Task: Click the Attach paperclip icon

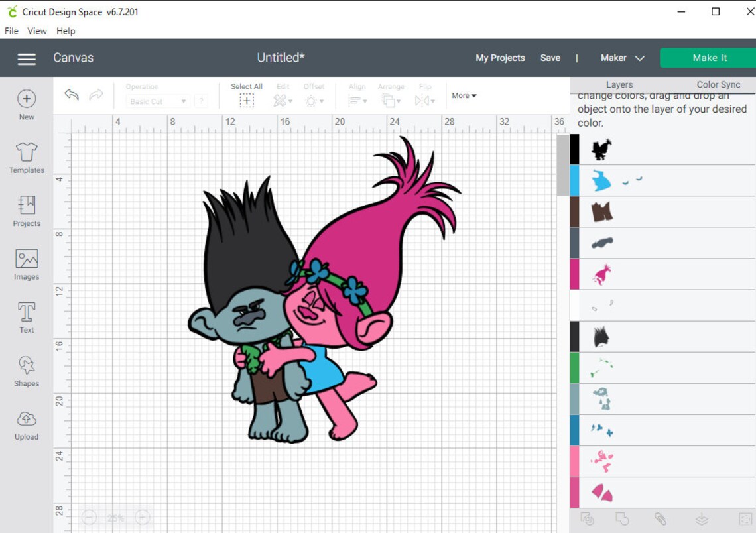Action: coord(660,519)
